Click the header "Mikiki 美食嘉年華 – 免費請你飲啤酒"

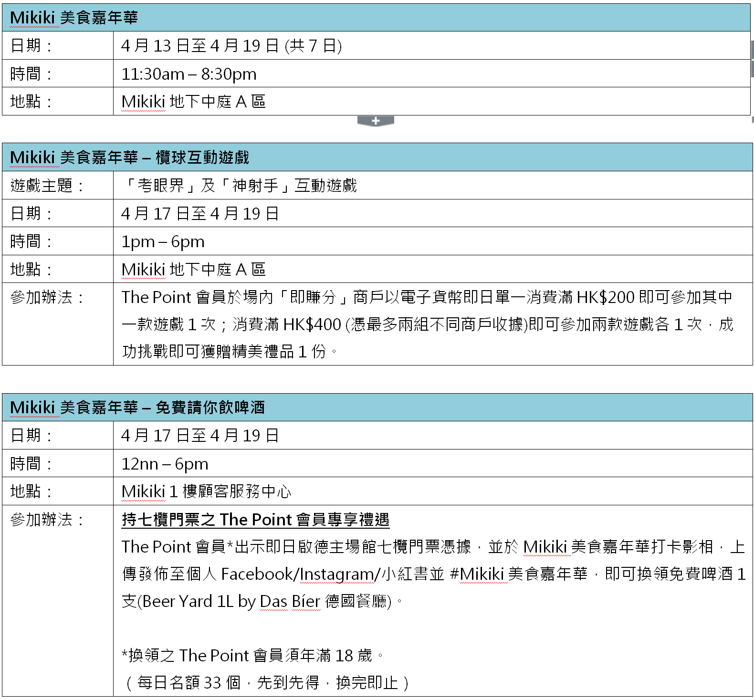pos(137,407)
